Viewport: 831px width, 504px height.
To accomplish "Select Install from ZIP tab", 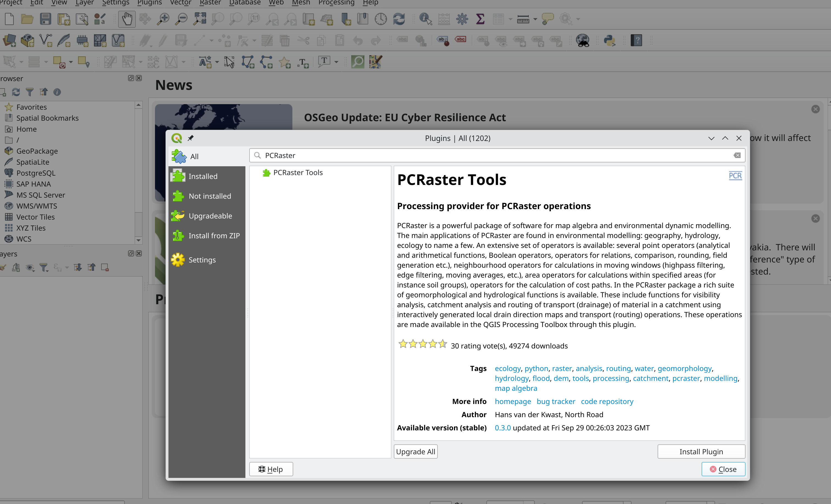I will 207,236.
